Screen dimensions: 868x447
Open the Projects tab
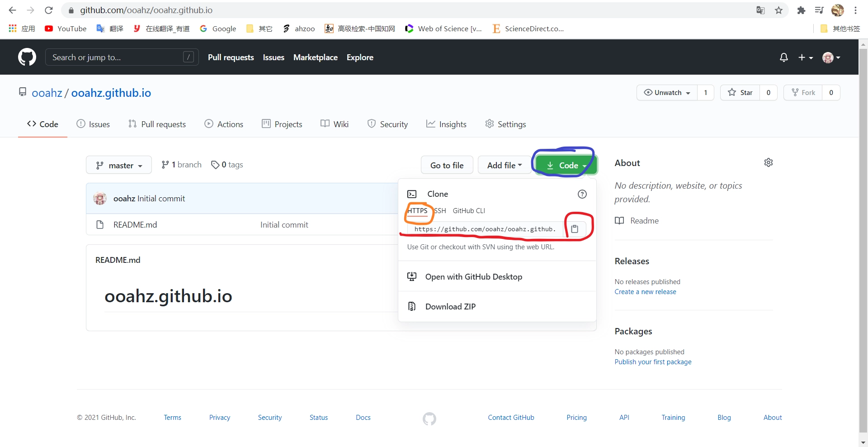(x=282, y=124)
